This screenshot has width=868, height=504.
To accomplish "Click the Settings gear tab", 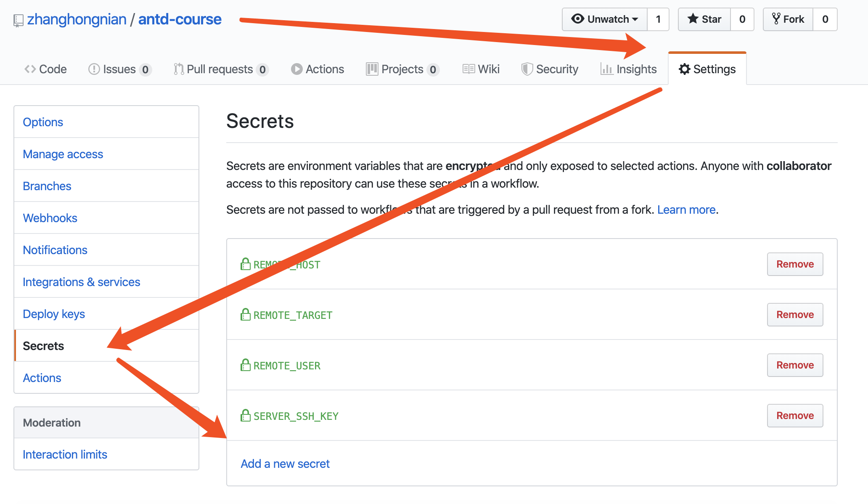I will [707, 69].
